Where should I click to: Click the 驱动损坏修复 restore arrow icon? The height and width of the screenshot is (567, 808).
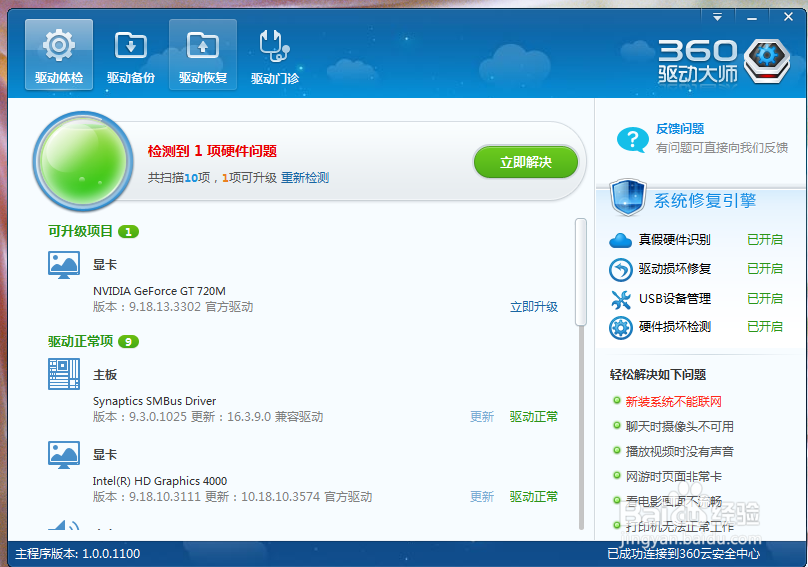[x=620, y=270]
